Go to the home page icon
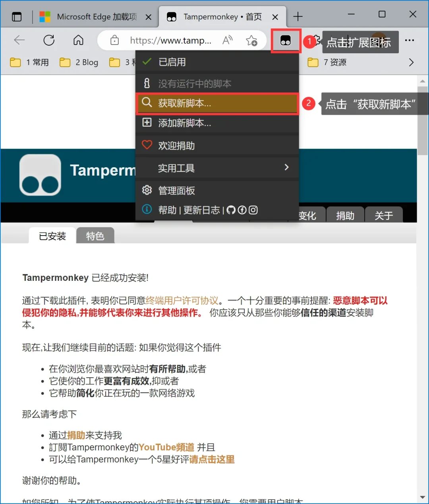429x504 pixels. (x=78, y=40)
